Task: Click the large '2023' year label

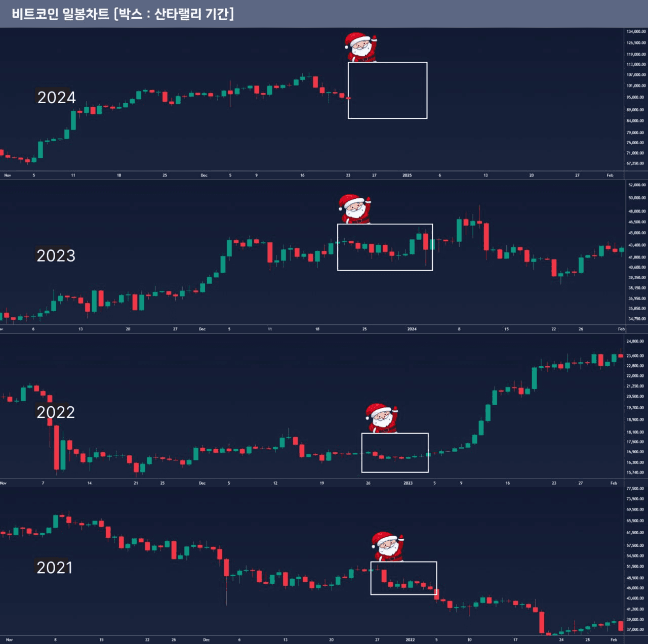Action: pyautogui.click(x=56, y=255)
